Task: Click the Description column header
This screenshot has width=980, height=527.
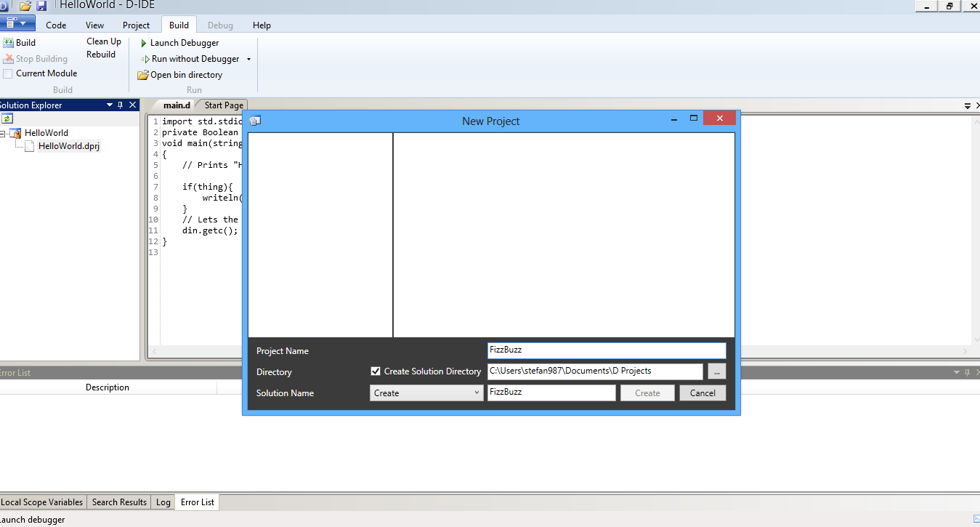Action: coord(108,387)
